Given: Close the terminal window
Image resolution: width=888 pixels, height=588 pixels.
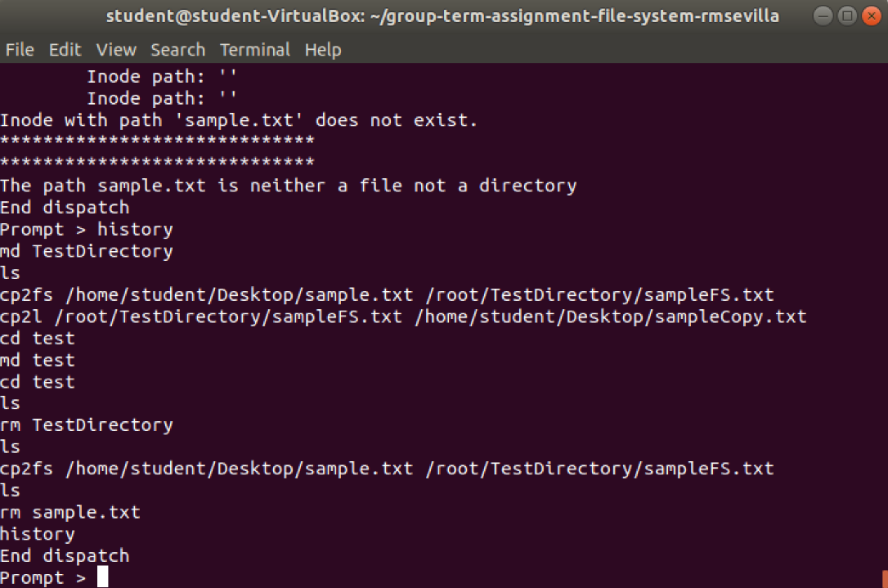Looking at the screenshot, I should point(872,16).
